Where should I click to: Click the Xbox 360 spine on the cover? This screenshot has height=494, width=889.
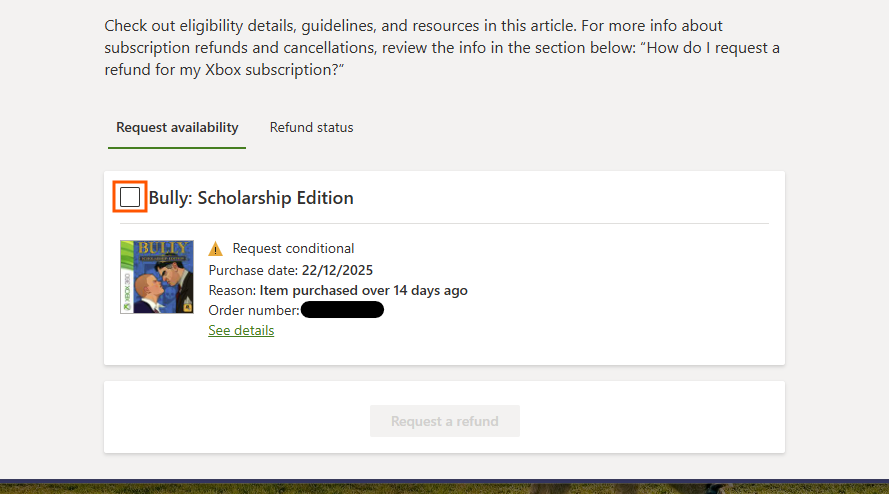click(x=125, y=277)
